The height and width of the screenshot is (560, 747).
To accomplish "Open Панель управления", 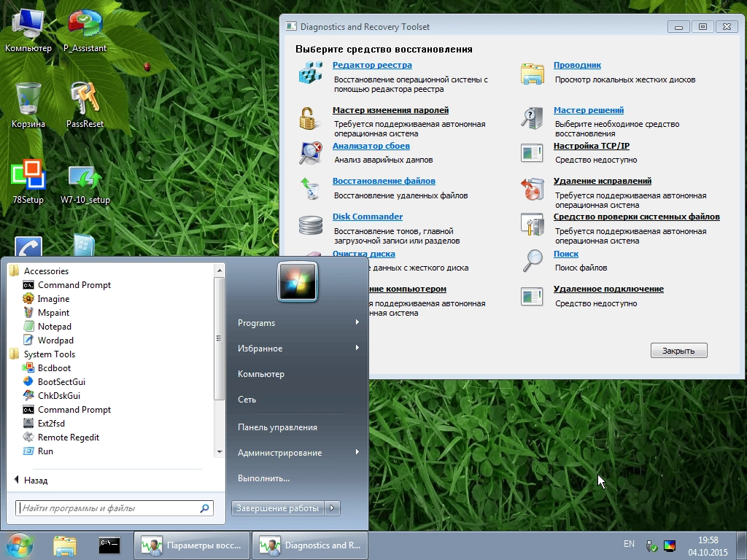I will coord(298,427).
